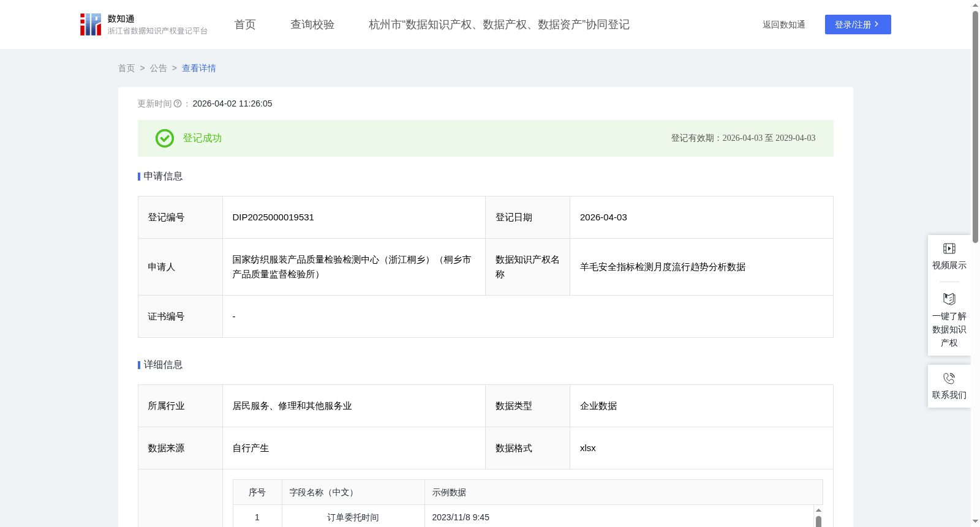Click the 登录/注册 button

(x=858, y=24)
